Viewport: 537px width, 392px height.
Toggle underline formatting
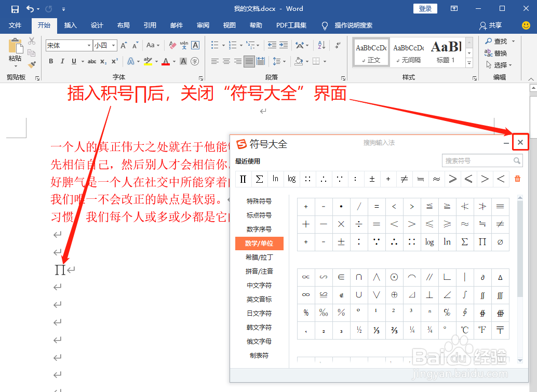[74, 61]
